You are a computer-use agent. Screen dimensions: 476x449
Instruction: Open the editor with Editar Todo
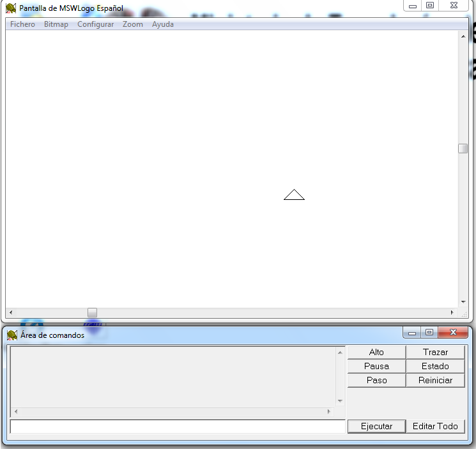pos(435,426)
